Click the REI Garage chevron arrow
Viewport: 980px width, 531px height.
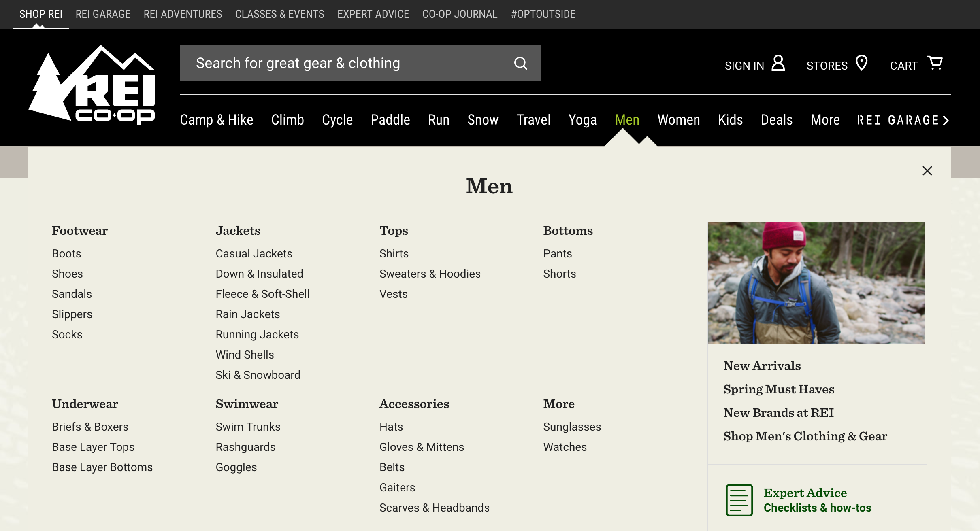click(x=946, y=121)
